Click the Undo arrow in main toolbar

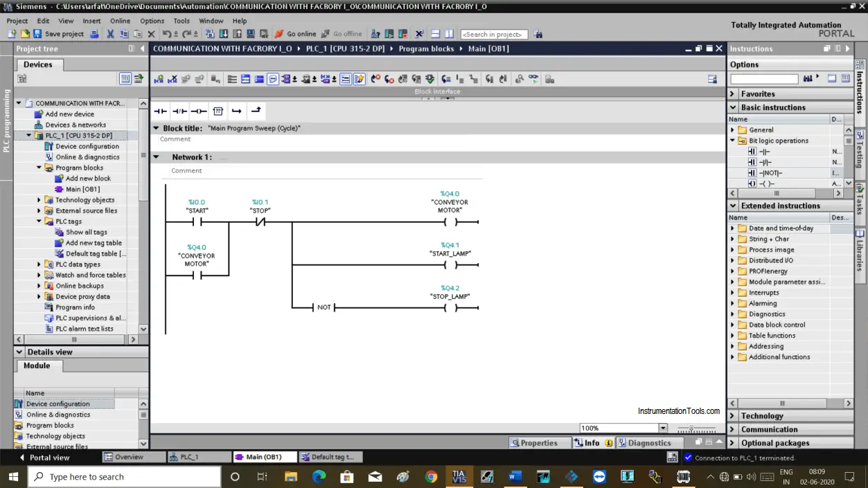pyautogui.click(x=166, y=34)
